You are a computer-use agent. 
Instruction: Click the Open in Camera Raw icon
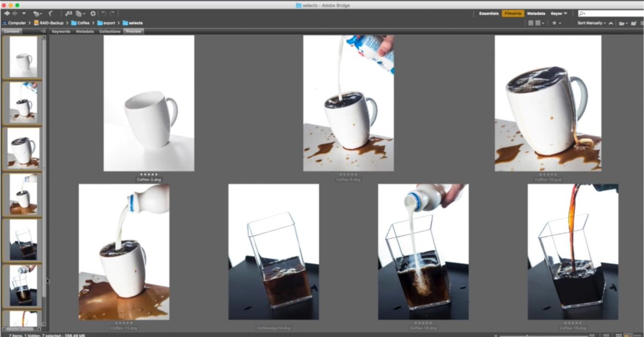(93, 14)
